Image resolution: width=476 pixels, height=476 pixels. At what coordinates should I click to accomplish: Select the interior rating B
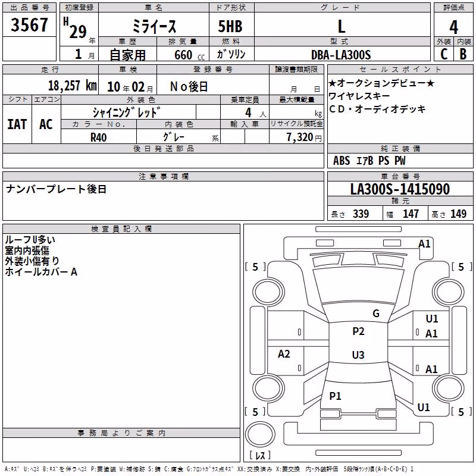[464, 54]
